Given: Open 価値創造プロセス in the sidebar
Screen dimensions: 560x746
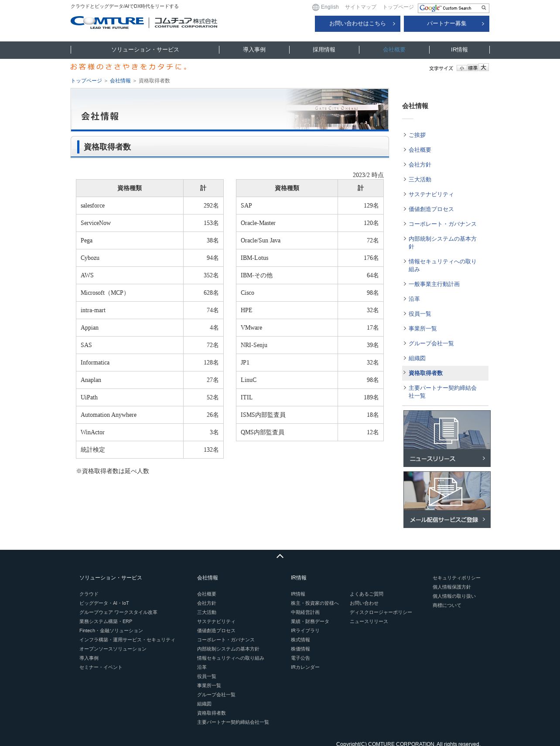Looking at the screenshot, I should coord(431,209).
